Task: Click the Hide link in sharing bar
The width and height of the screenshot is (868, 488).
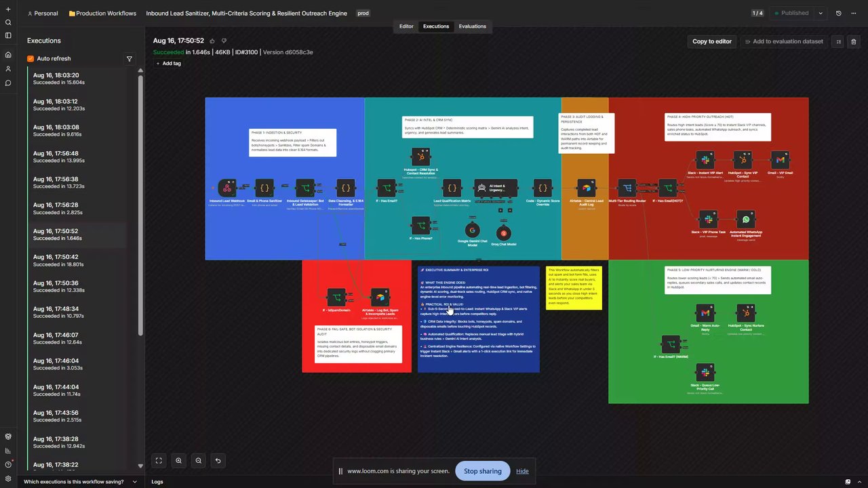Action: (522, 471)
